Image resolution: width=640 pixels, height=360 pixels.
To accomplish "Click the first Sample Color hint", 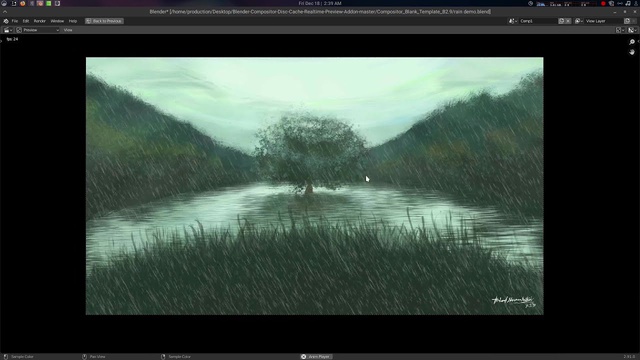I will [x=19, y=357].
